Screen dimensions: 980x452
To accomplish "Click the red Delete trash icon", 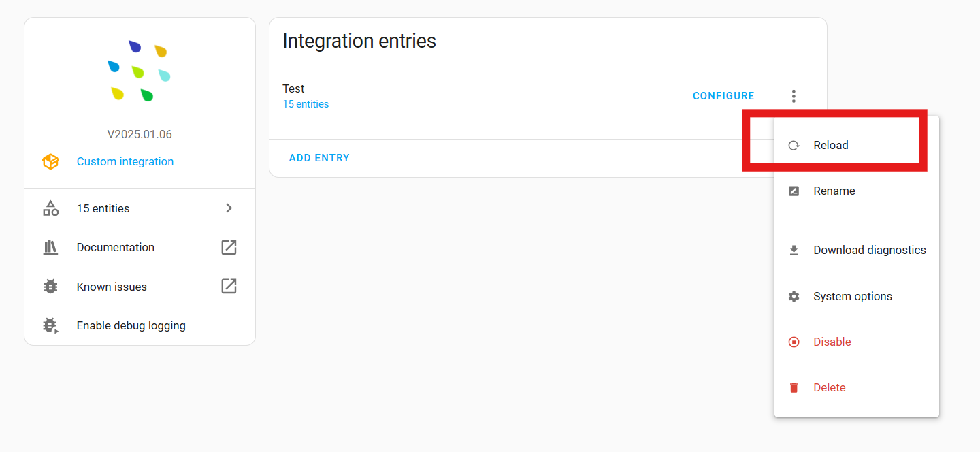I will pos(794,388).
